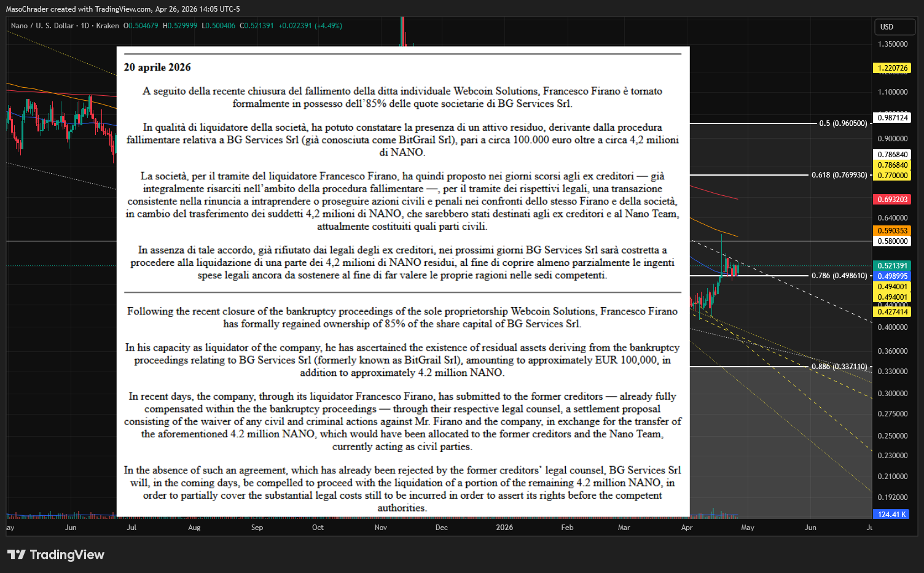Click the yellow 0.770000 price label
Screen dimensions: 924x573
pos(893,176)
